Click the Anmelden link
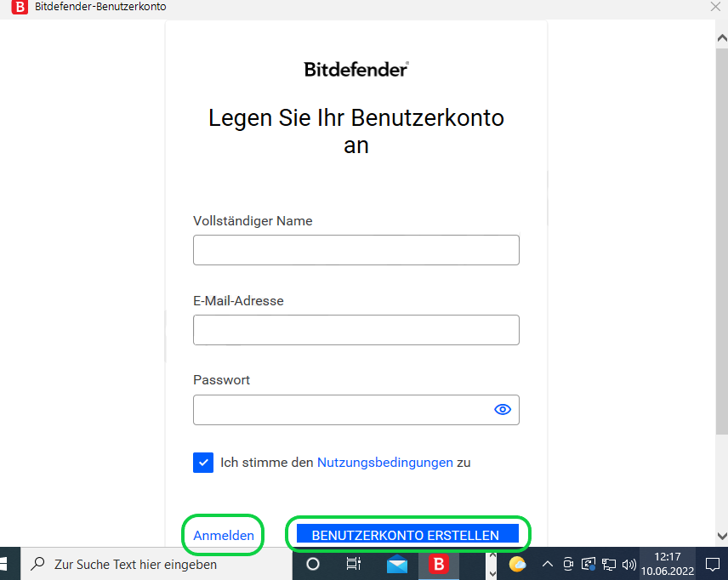This screenshot has width=728, height=580. 224,536
